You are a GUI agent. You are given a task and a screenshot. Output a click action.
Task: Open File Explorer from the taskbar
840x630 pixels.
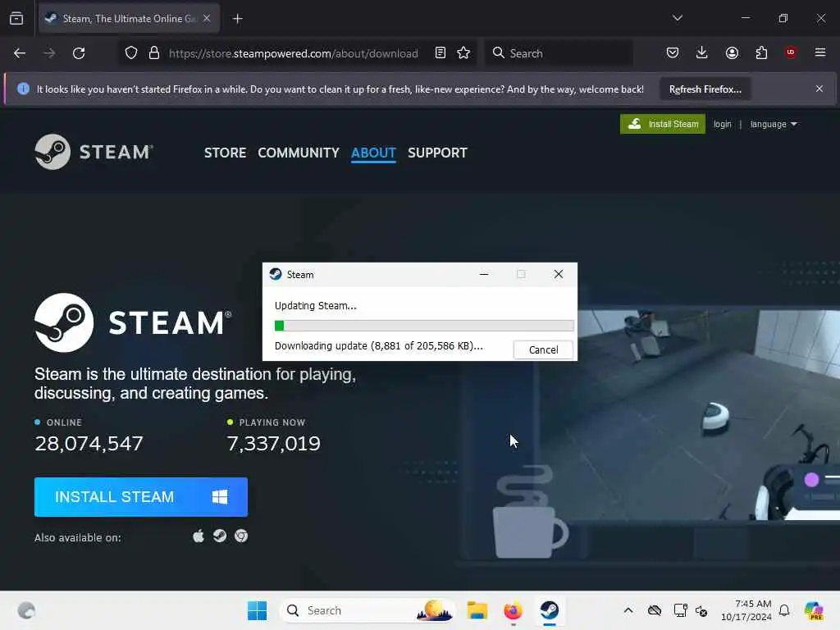click(x=477, y=610)
